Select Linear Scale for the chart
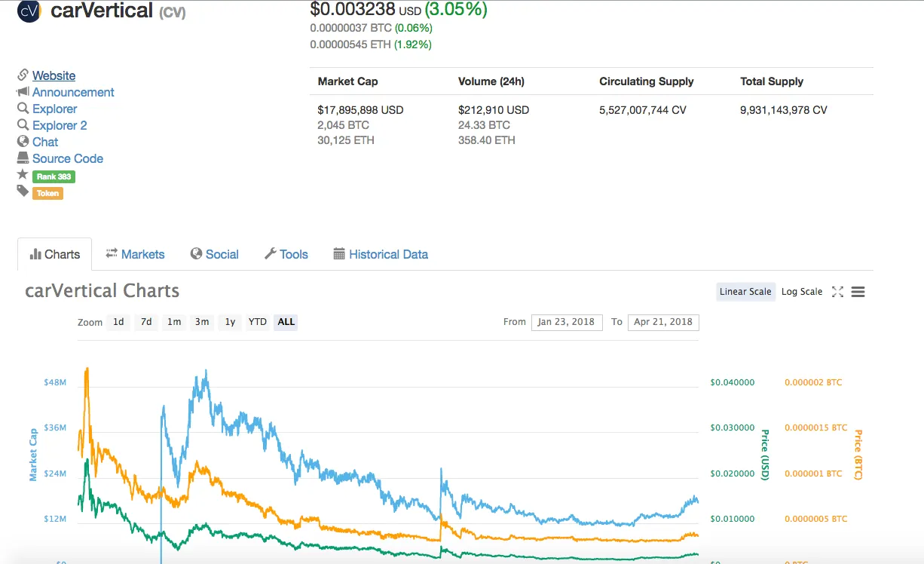Image resolution: width=924 pixels, height=564 pixels. [x=745, y=292]
